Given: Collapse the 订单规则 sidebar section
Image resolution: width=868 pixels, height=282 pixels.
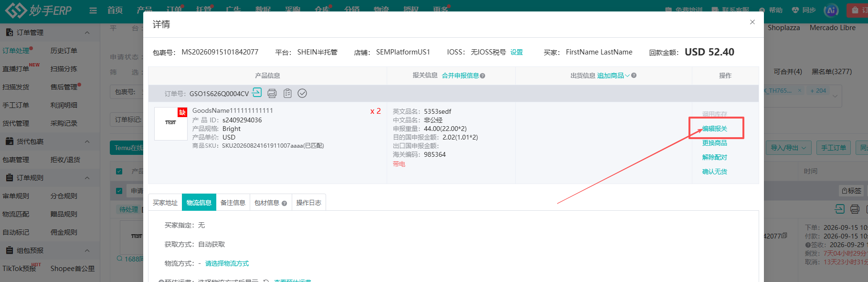Looking at the screenshot, I should [87, 178].
